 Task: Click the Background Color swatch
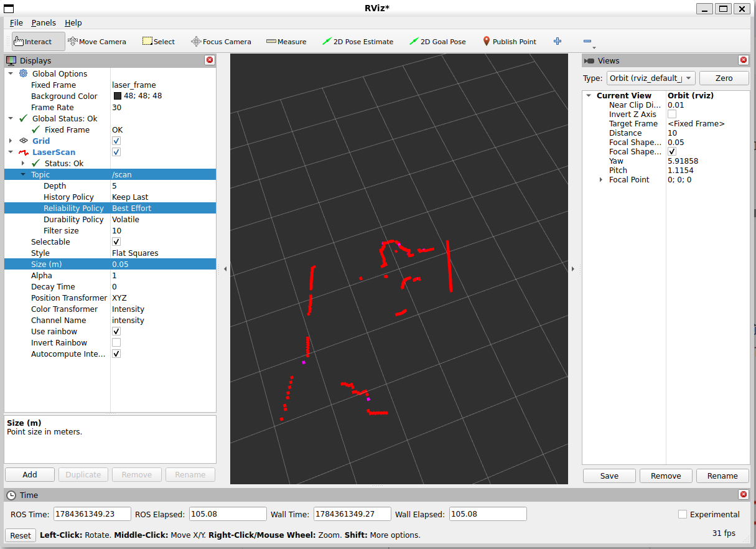(117, 96)
